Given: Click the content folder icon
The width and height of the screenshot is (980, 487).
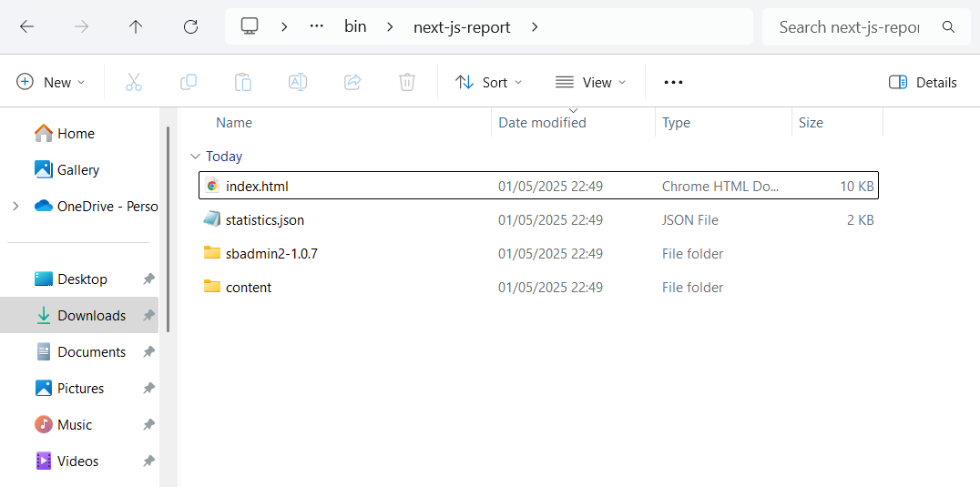Looking at the screenshot, I should (x=212, y=287).
